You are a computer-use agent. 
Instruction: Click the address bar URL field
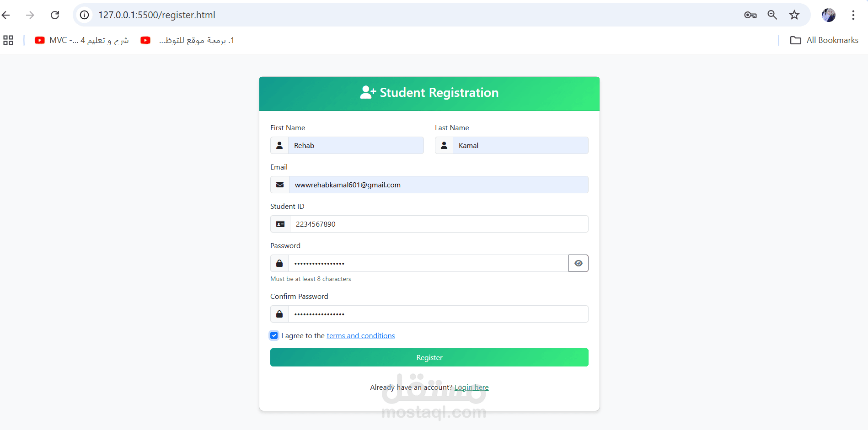click(412, 15)
